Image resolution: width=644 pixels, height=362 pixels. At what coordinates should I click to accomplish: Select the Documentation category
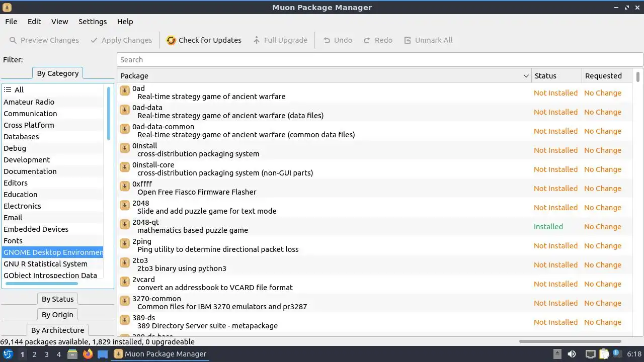[53, 171]
